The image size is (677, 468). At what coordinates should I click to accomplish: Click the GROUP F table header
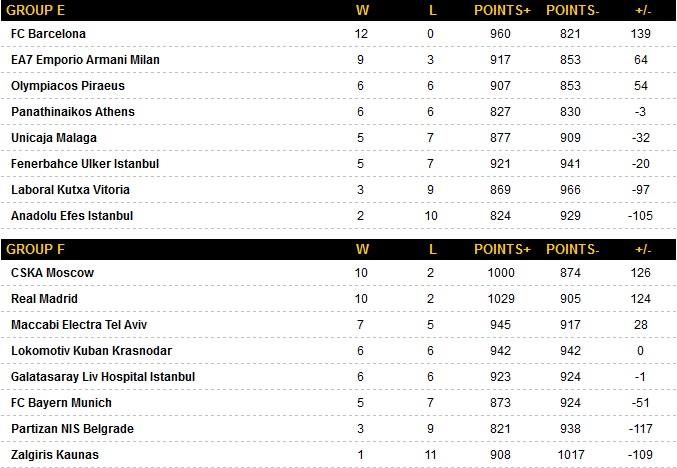36,249
